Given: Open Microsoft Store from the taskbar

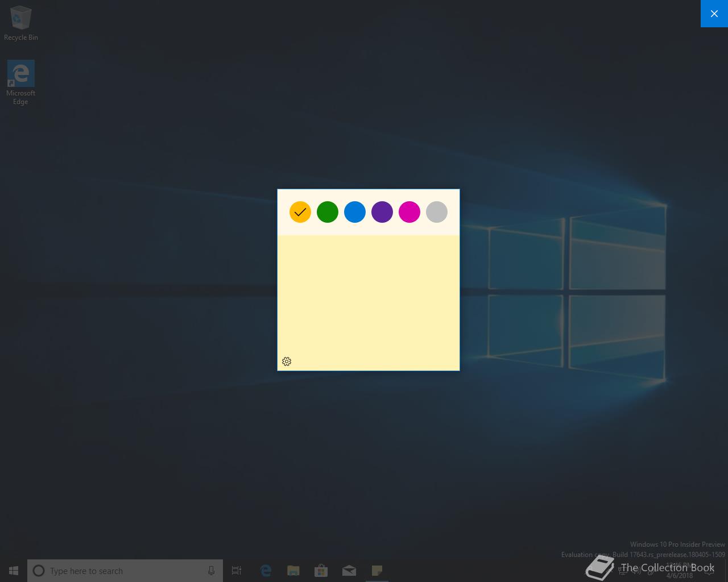Looking at the screenshot, I should [x=321, y=571].
